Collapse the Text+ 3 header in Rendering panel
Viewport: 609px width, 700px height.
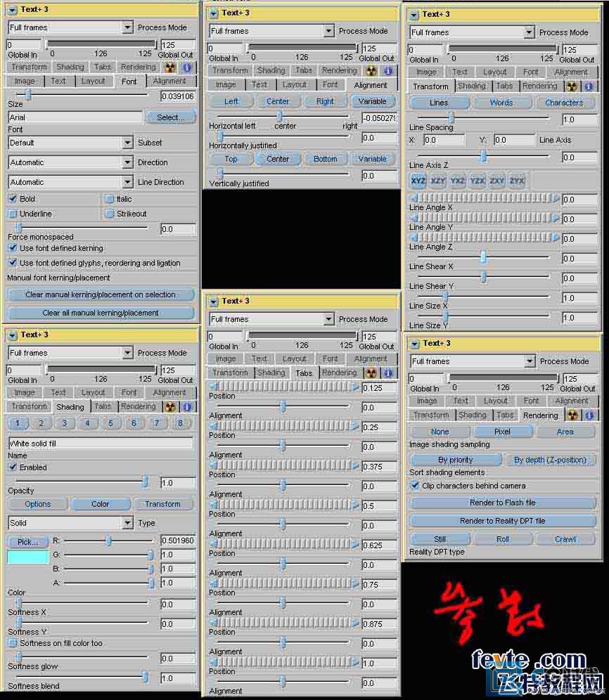[415, 343]
